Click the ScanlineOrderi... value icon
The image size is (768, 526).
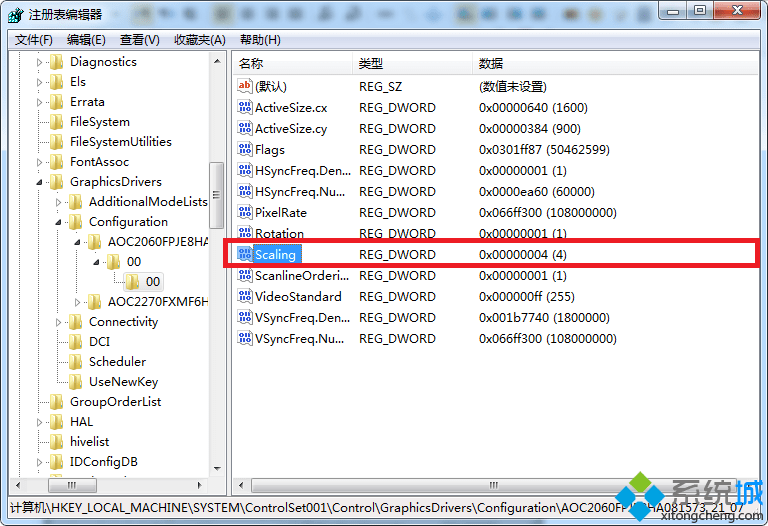click(245, 275)
